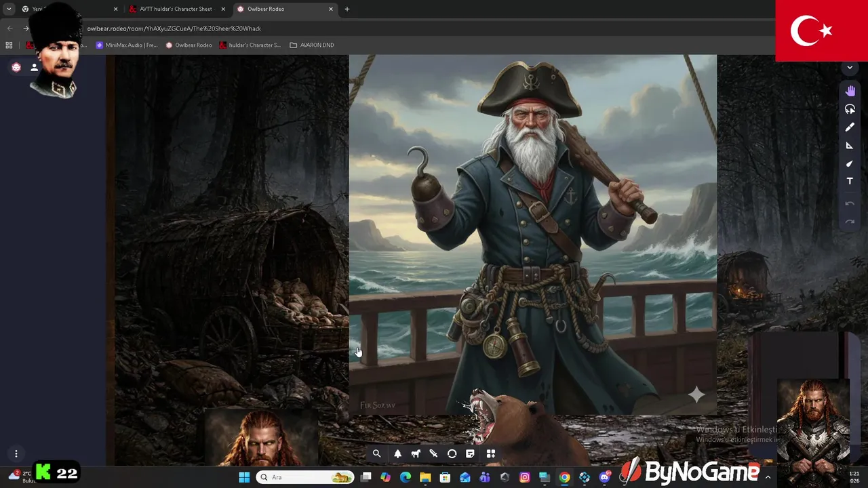
Task: Open the Windows Start menu
Action: 244,477
